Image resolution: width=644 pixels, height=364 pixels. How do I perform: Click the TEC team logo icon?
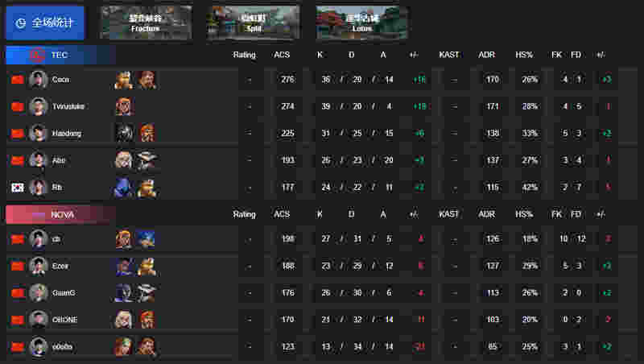(37, 55)
